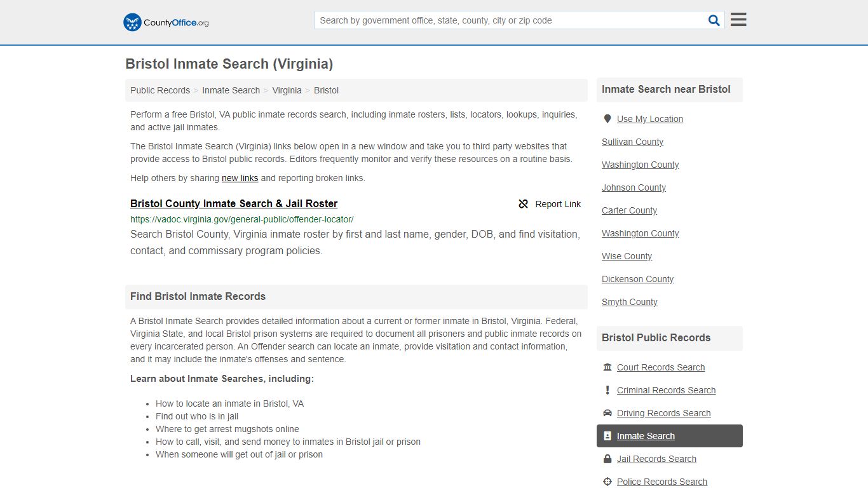Open the second Washington County link below Carter
Screen dimensions: 868x488
(640, 233)
